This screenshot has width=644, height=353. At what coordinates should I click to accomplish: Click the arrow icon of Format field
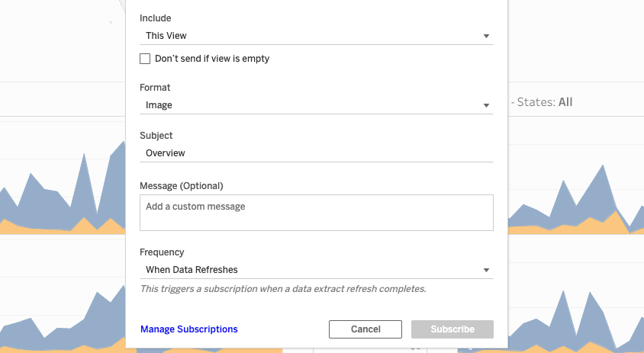pos(486,105)
